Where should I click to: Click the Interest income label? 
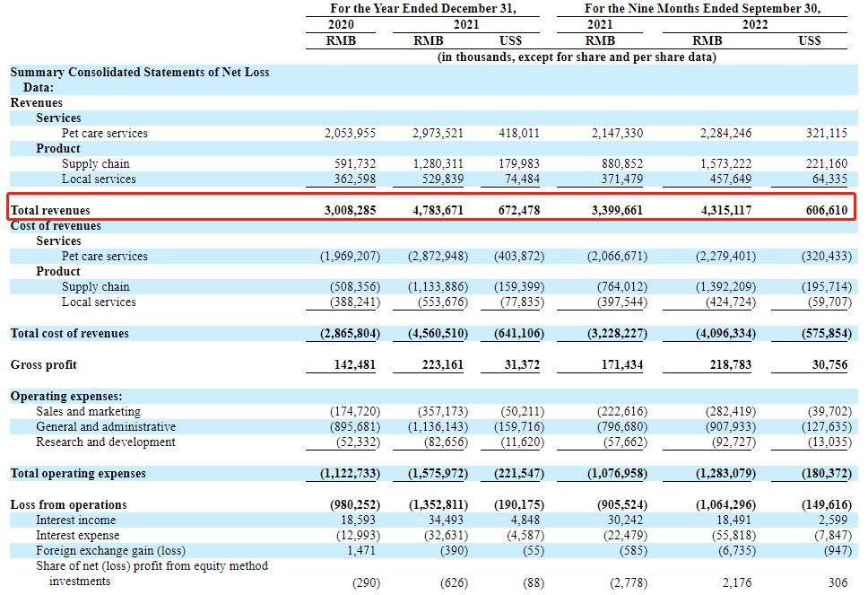(x=76, y=521)
